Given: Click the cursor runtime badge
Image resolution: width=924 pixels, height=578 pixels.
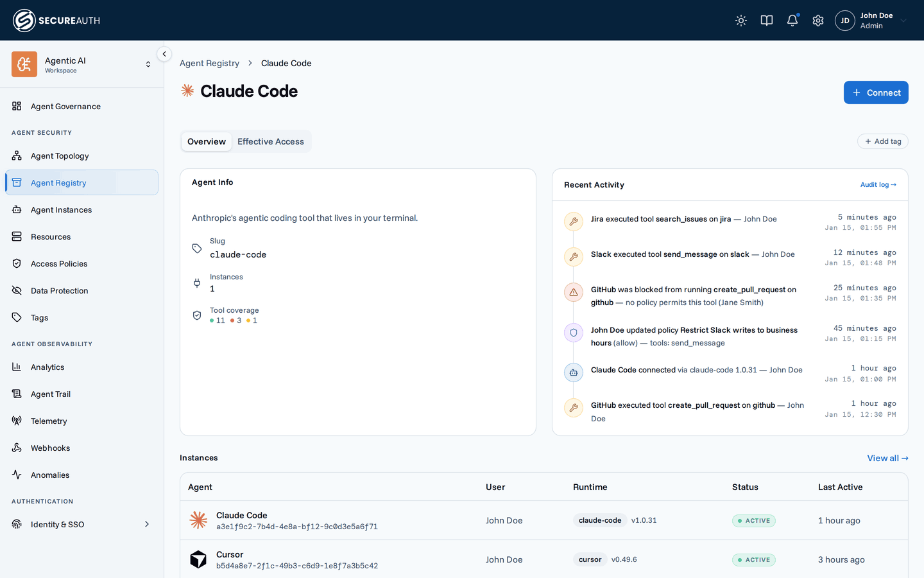Looking at the screenshot, I should coord(590,559).
